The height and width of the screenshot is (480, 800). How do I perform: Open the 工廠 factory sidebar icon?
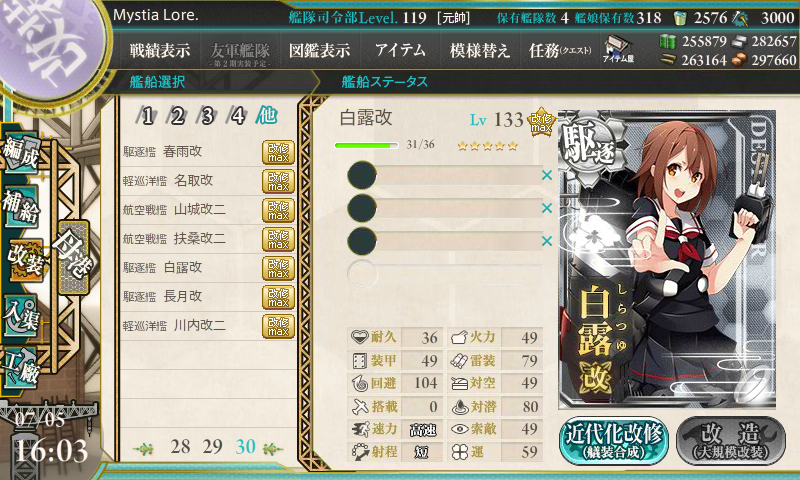click(21, 366)
